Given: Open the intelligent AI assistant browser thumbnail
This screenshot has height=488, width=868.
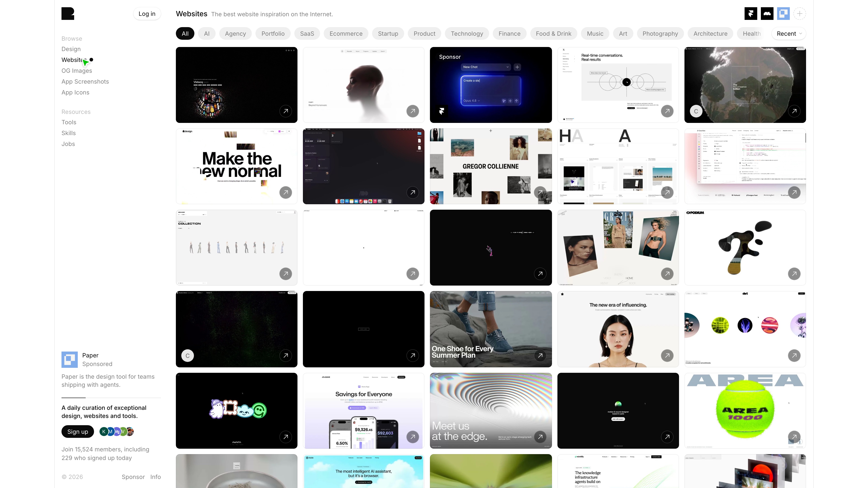Looking at the screenshot, I should pyautogui.click(x=363, y=471).
